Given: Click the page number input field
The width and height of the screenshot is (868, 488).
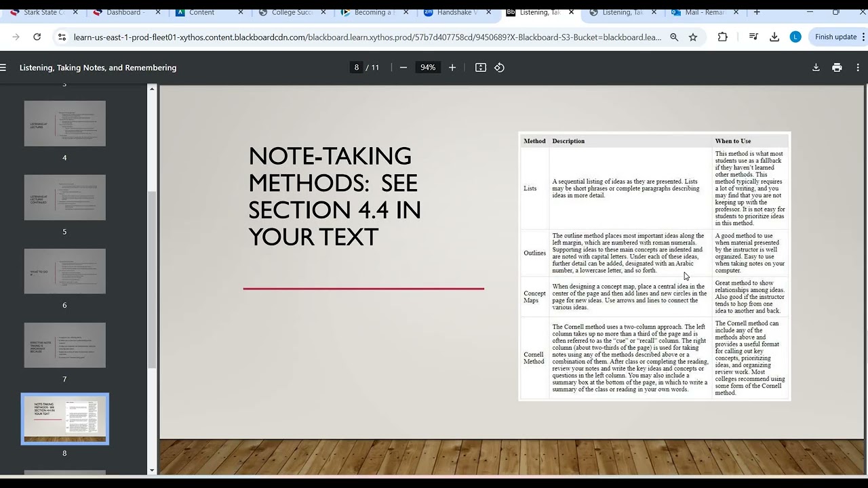Looking at the screenshot, I should pyautogui.click(x=357, y=68).
